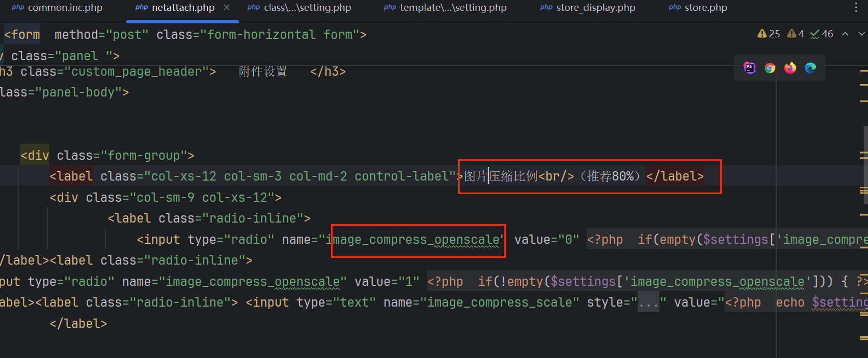Switch to the common.inc.php tab
The image size is (868, 358).
pyautogui.click(x=58, y=8)
